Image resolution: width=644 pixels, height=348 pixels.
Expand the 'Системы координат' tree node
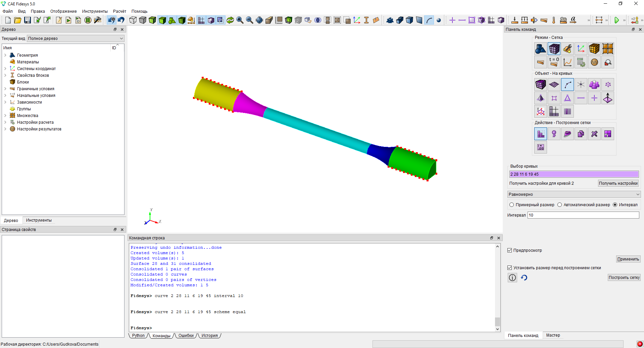click(x=5, y=69)
